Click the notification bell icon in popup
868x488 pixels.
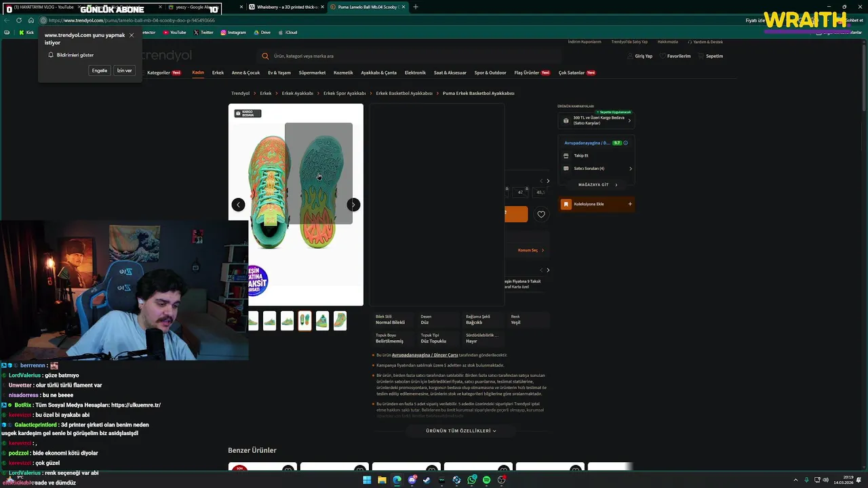click(x=51, y=55)
